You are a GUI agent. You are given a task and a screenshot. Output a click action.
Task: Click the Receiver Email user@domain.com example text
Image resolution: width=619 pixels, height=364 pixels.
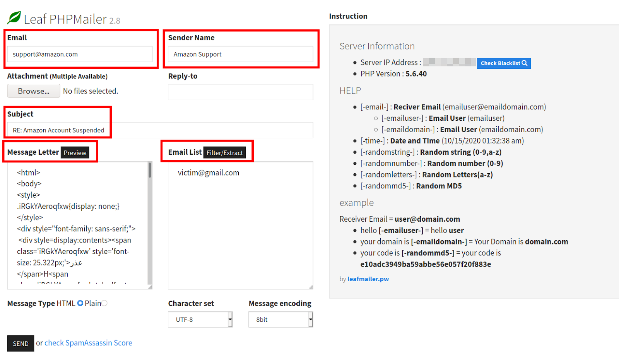point(400,219)
